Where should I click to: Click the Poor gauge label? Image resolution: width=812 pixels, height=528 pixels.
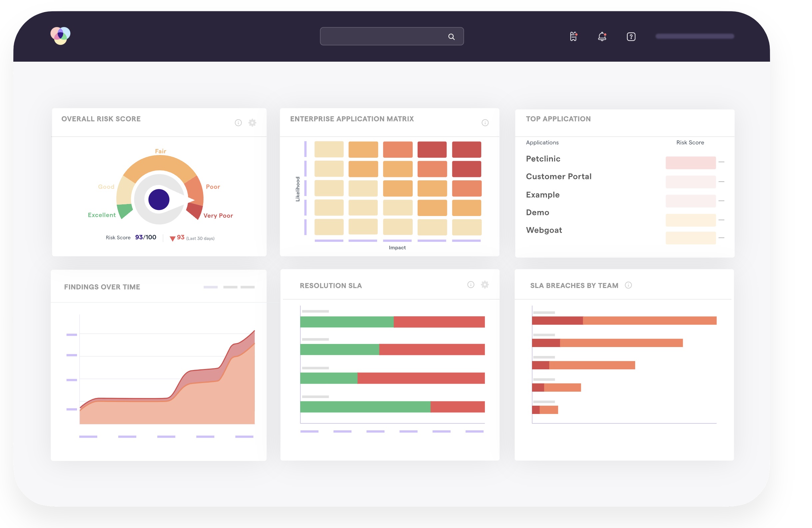pos(213,187)
